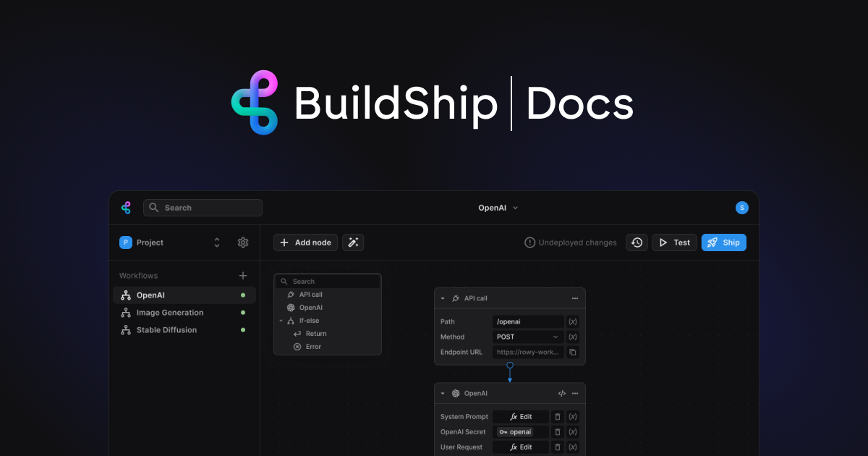Viewport: 868px width, 456px height.
Task: Toggle variable (x) for System Prompt
Action: (x=573, y=417)
